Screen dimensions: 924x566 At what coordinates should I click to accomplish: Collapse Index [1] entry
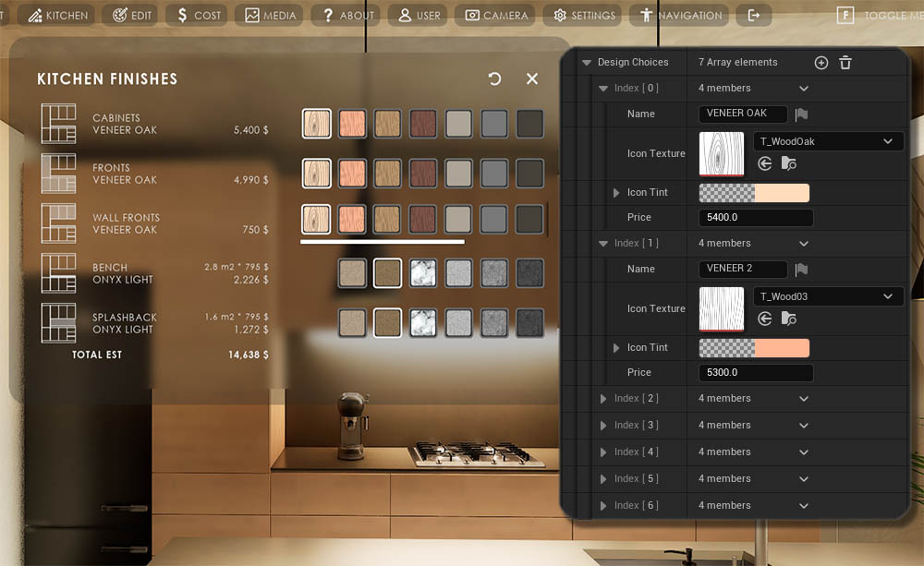pyautogui.click(x=602, y=244)
